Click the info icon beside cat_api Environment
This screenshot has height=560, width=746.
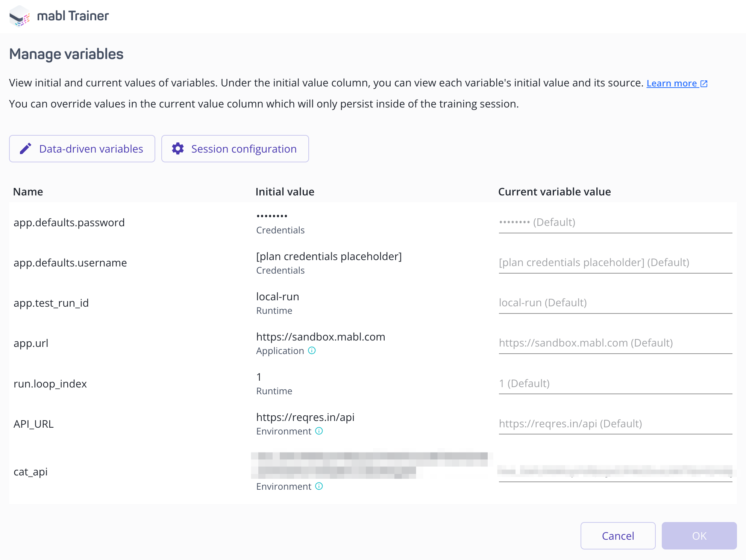click(319, 486)
